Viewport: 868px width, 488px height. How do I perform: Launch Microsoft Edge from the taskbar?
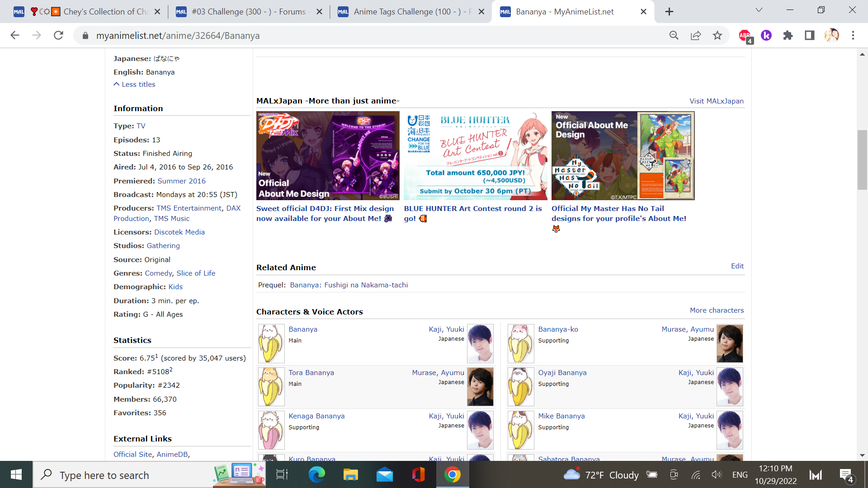(316, 475)
